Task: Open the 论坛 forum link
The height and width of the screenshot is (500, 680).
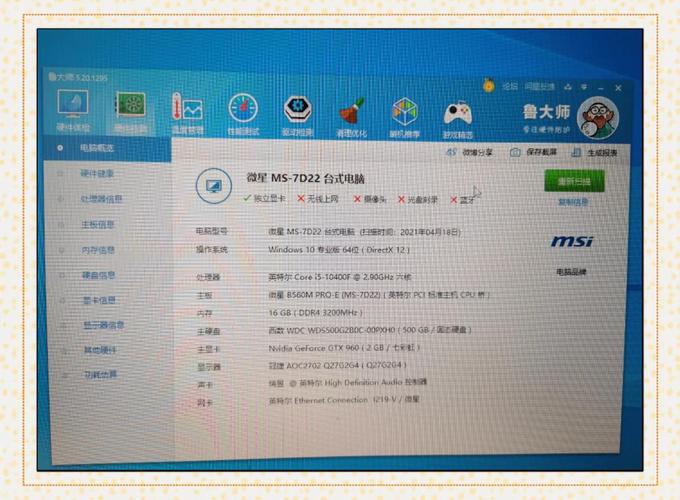Action: (x=510, y=86)
